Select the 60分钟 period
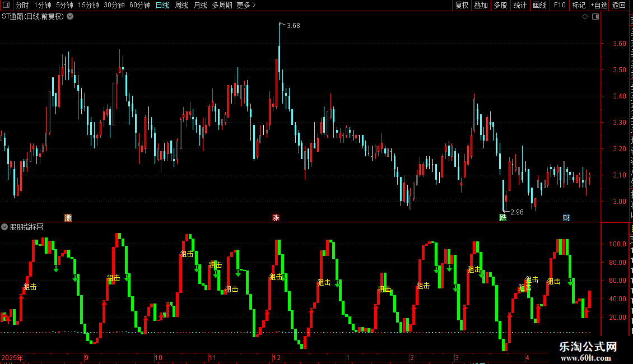Image resolution: width=633 pixels, height=364 pixels. [140, 5]
